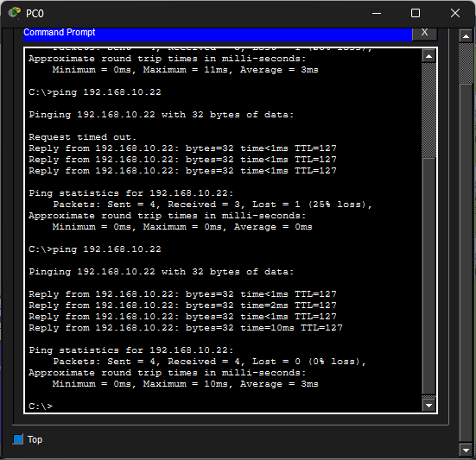Click the 'Request timed out.' line
The height and width of the screenshot is (460, 476).
click(83, 137)
